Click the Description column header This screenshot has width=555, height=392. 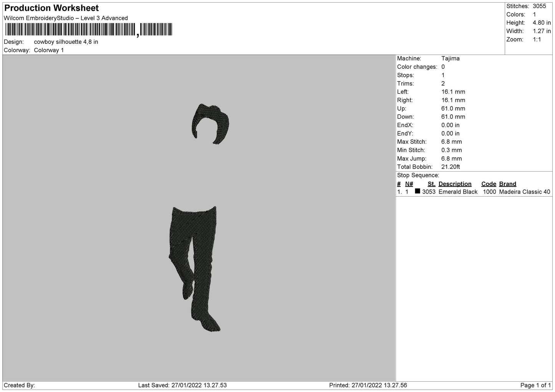(x=455, y=184)
